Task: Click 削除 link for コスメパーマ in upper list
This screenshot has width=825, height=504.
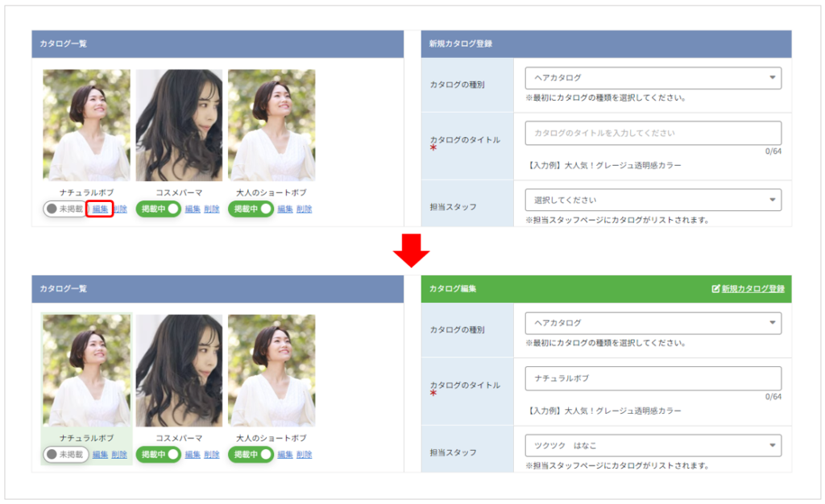Action: [x=212, y=209]
